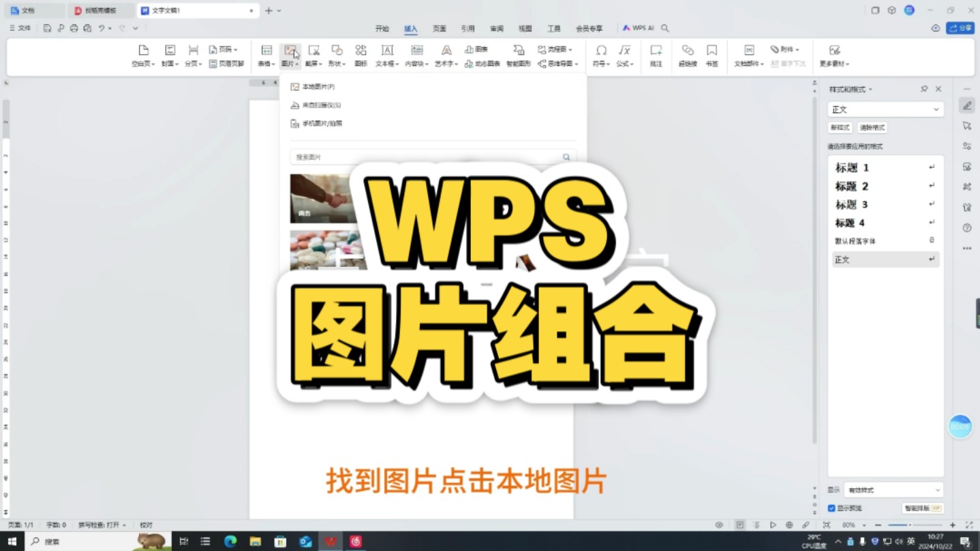The height and width of the screenshot is (551, 980).
Task: Open the 有效样式 display dropdown
Action: point(893,489)
